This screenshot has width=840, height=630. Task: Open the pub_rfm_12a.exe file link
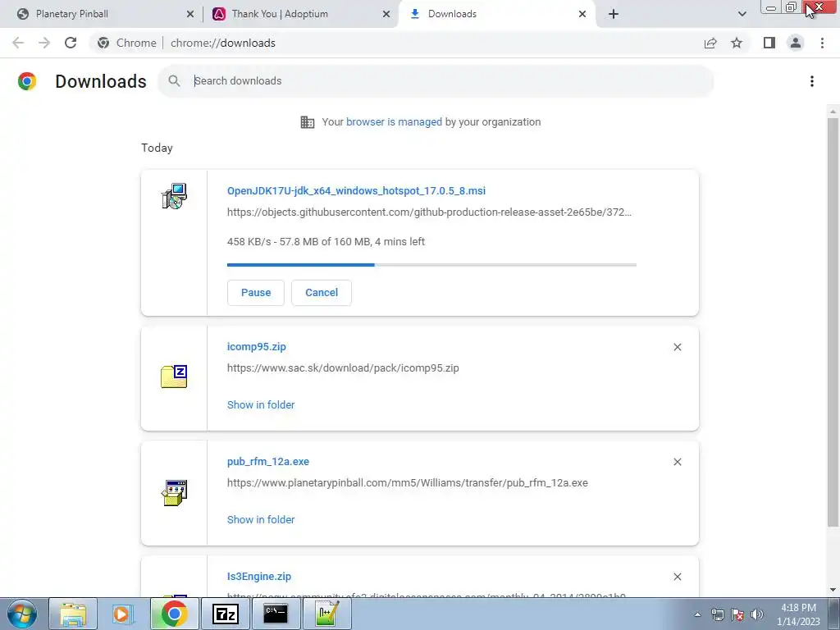[x=268, y=461]
